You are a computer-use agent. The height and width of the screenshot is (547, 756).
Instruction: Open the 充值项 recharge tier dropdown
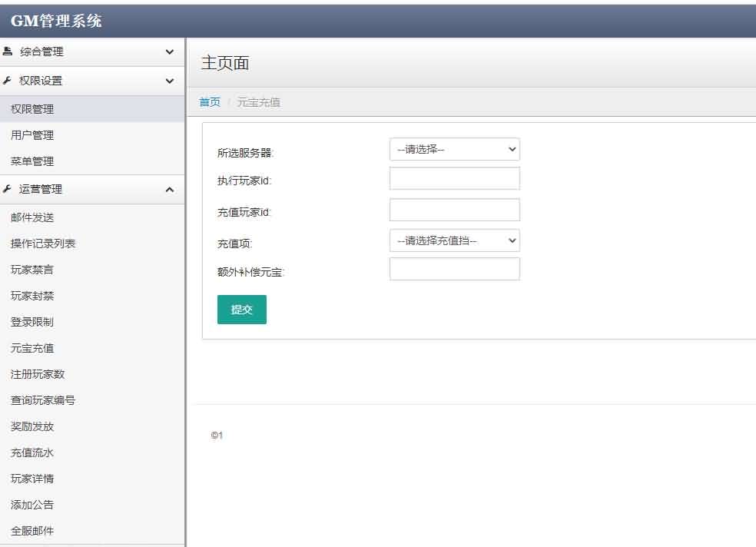click(454, 240)
